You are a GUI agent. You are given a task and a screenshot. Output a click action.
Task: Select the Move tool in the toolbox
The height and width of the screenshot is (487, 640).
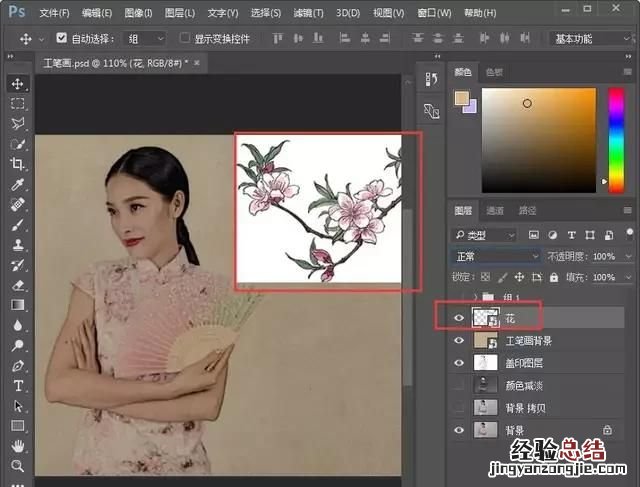pyautogui.click(x=18, y=83)
